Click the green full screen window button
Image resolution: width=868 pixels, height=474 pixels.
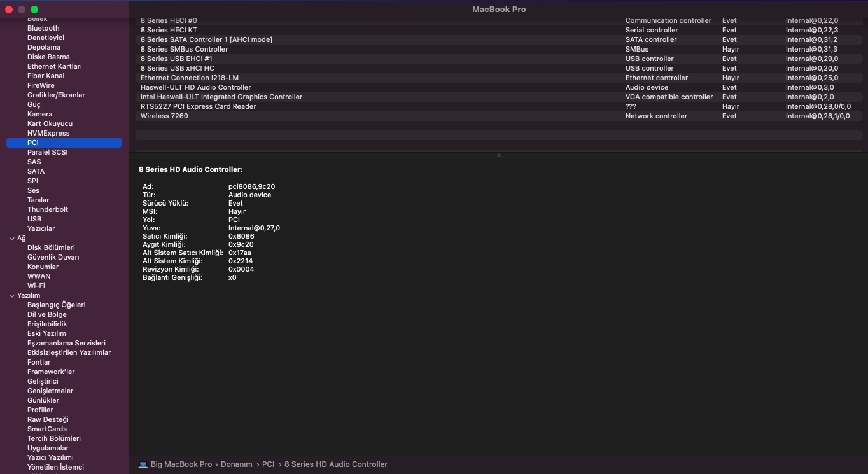click(x=34, y=10)
